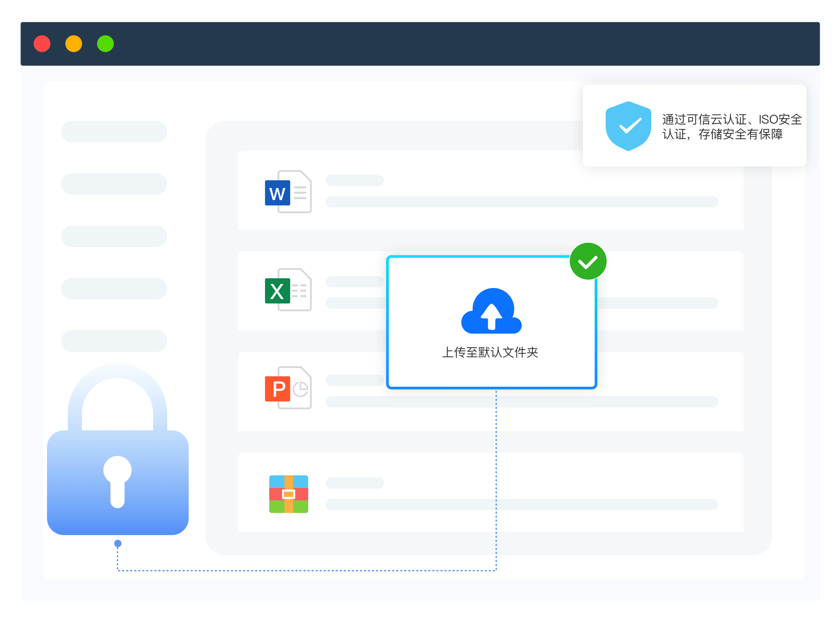
Task: Click the blue cloud upload icon
Action: pyautogui.click(x=491, y=311)
